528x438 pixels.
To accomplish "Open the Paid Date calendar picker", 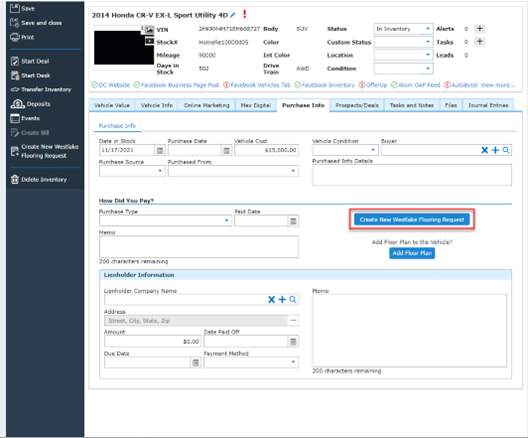I will point(293,221).
